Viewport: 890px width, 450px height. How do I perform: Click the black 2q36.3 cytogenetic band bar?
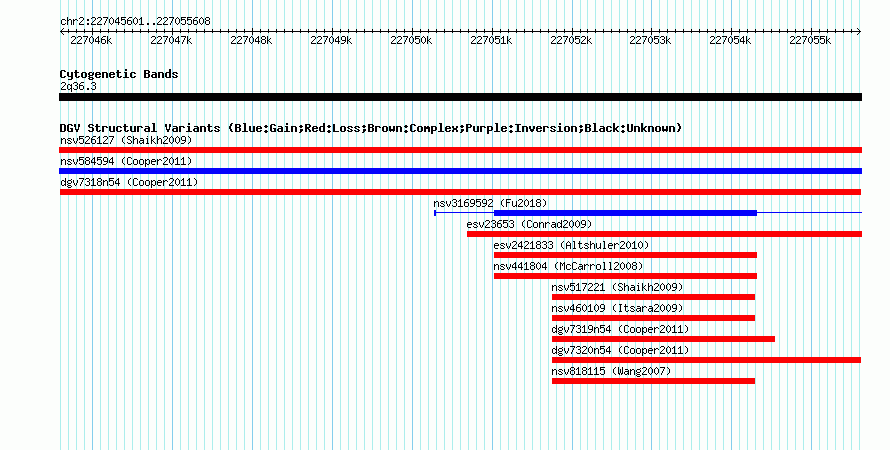(460, 97)
